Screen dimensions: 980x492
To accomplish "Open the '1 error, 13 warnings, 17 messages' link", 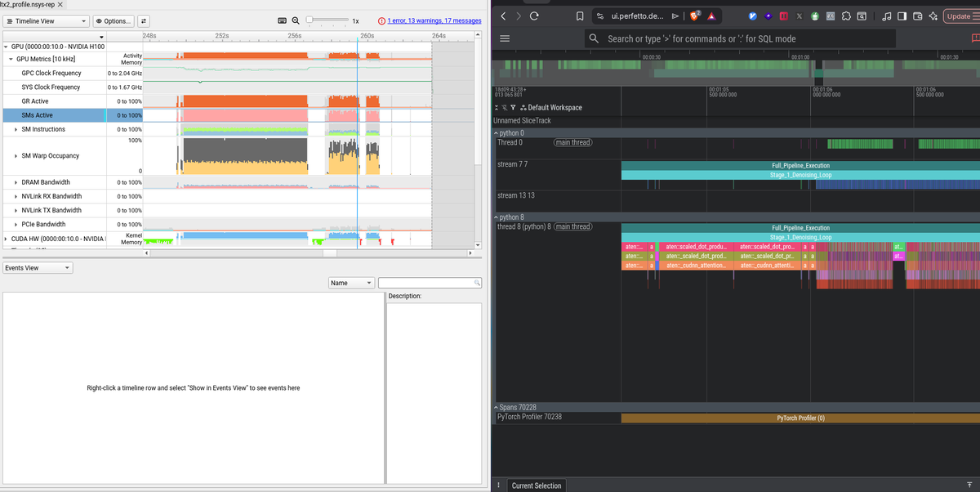I will click(434, 20).
